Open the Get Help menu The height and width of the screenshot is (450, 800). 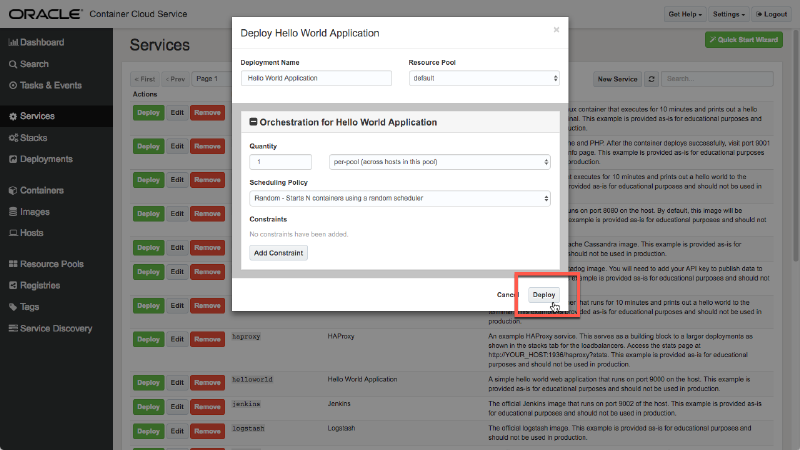[x=685, y=14]
